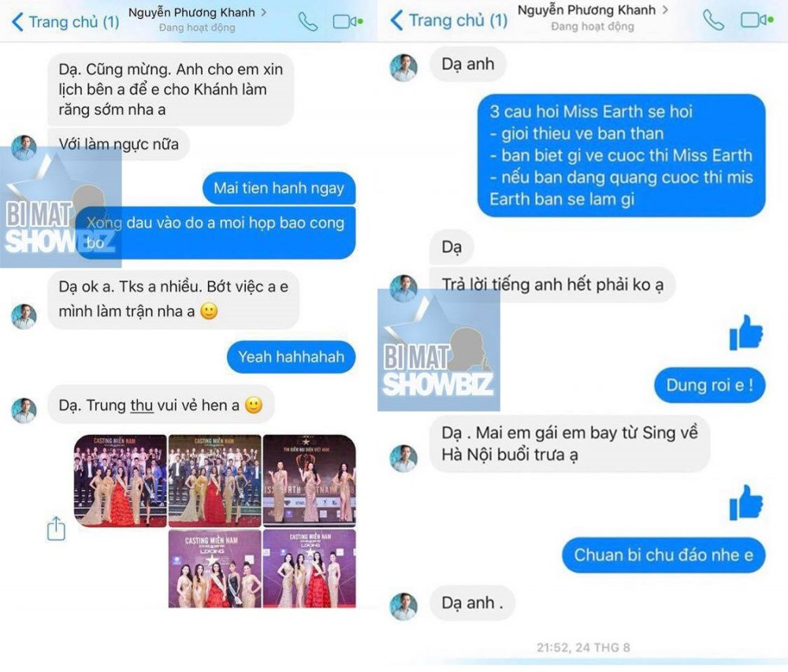Open Nguyễn Phương Khanh profile chevron left

tap(264, 12)
